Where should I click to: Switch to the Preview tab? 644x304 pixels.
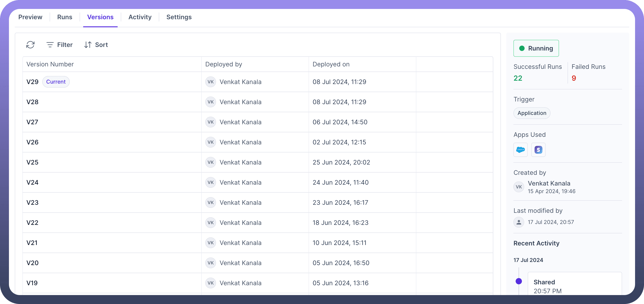click(x=30, y=17)
